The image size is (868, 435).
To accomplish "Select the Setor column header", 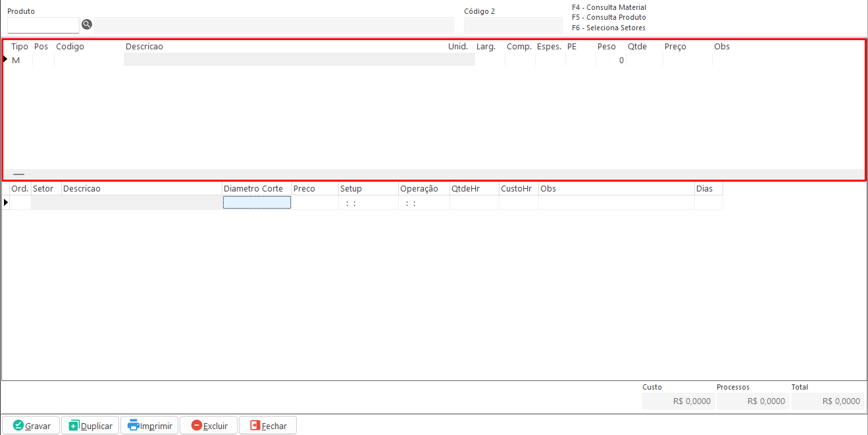I will [x=43, y=188].
